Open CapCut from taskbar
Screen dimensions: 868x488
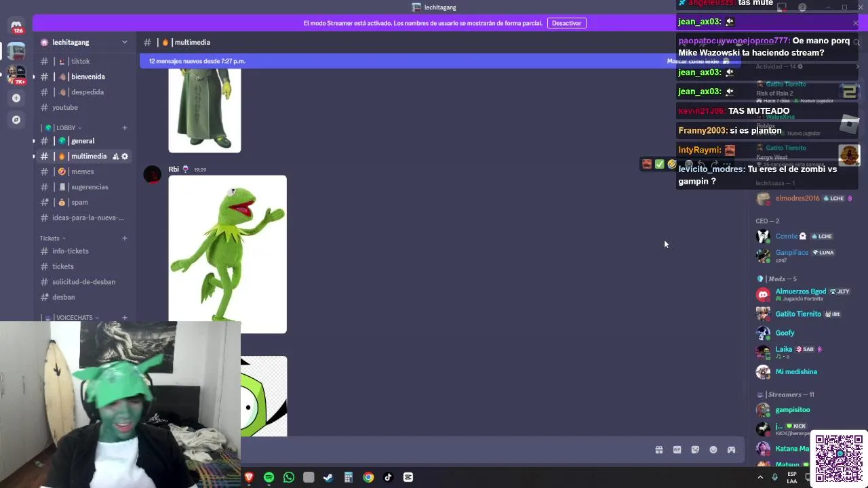(x=408, y=477)
